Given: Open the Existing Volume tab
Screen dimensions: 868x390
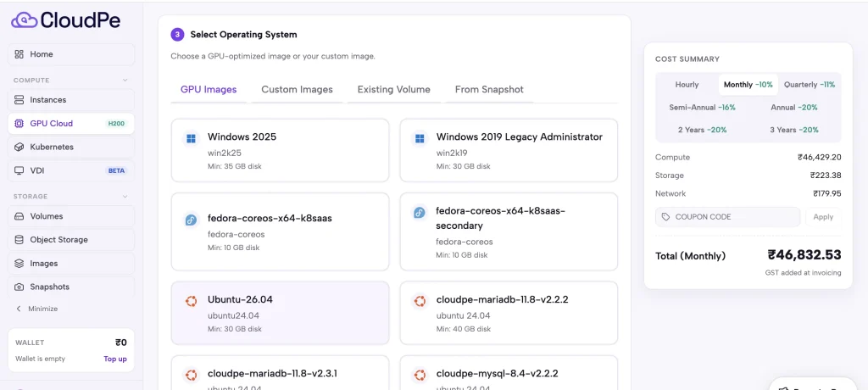Looking at the screenshot, I should pos(393,89).
